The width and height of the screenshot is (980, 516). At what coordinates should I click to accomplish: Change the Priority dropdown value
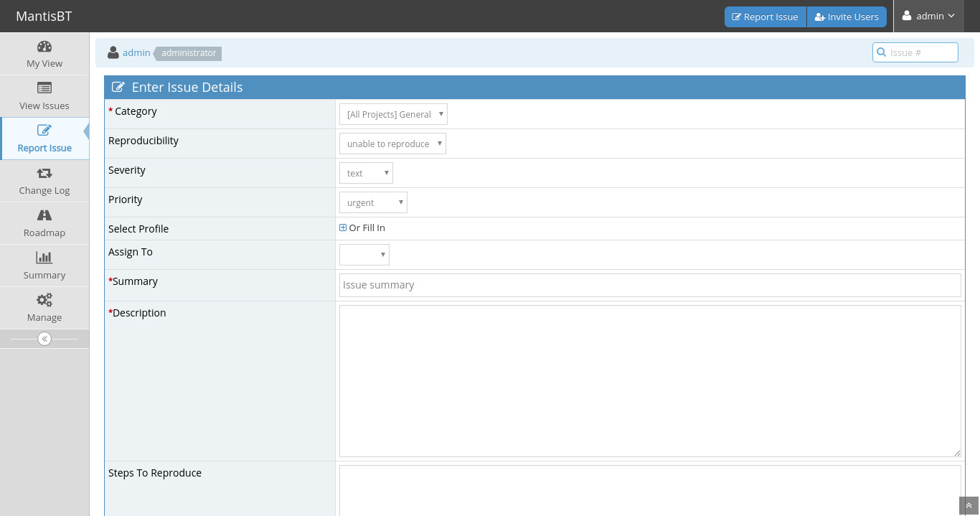373,202
